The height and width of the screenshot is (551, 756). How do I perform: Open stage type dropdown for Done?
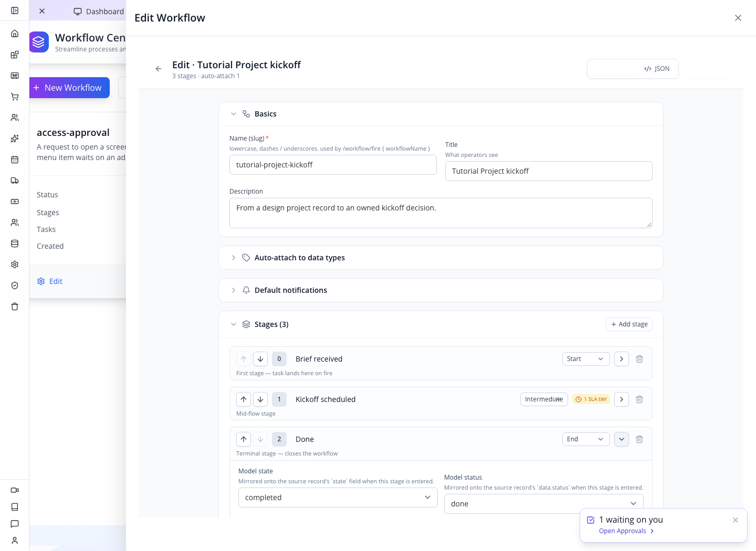pos(586,439)
